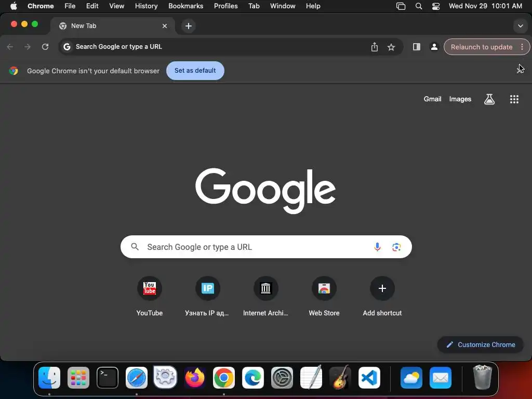The image size is (532, 399).
Task: Open a new tab with plus button
Action: [188, 26]
